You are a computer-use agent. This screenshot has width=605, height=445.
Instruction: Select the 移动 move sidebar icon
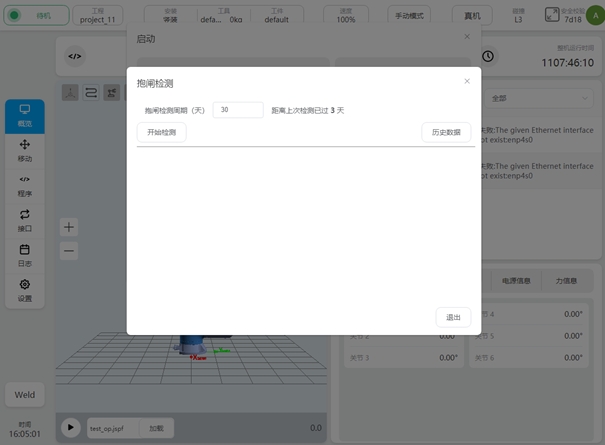25,150
